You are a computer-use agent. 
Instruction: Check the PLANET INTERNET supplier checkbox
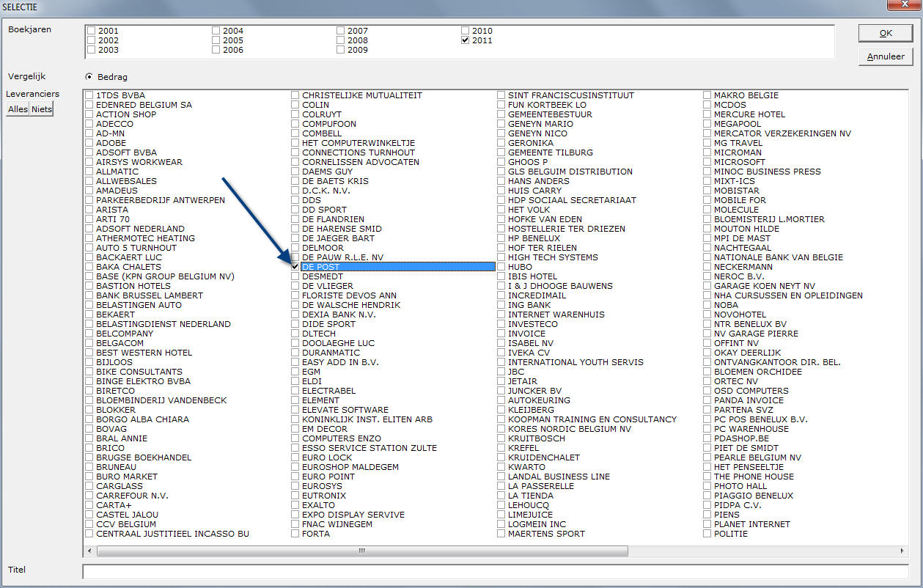click(x=707, y=524)
